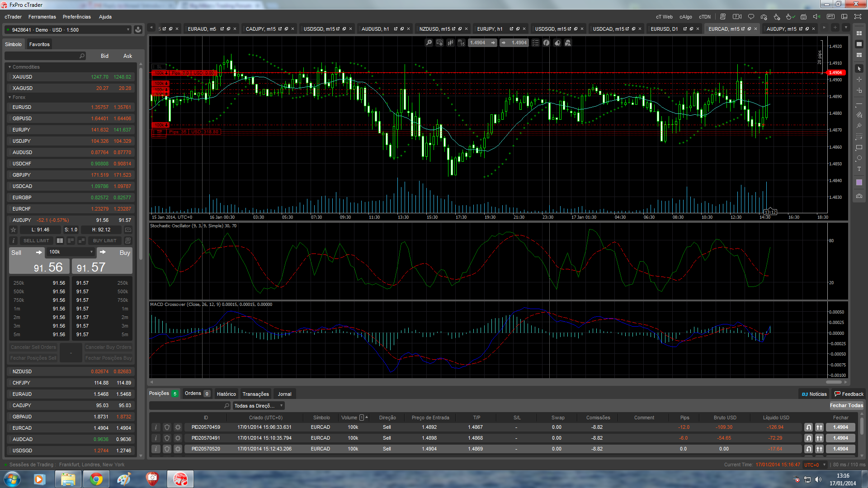Toggle sound icon in top toolbar

pyautogui.click(x=816, y=17)
